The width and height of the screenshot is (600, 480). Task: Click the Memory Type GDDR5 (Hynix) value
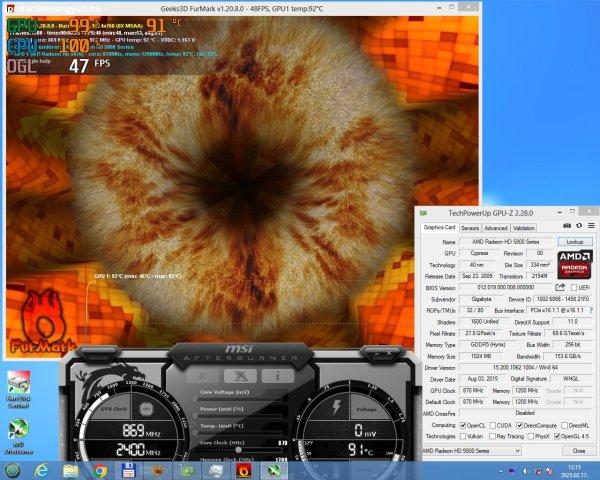488,344
